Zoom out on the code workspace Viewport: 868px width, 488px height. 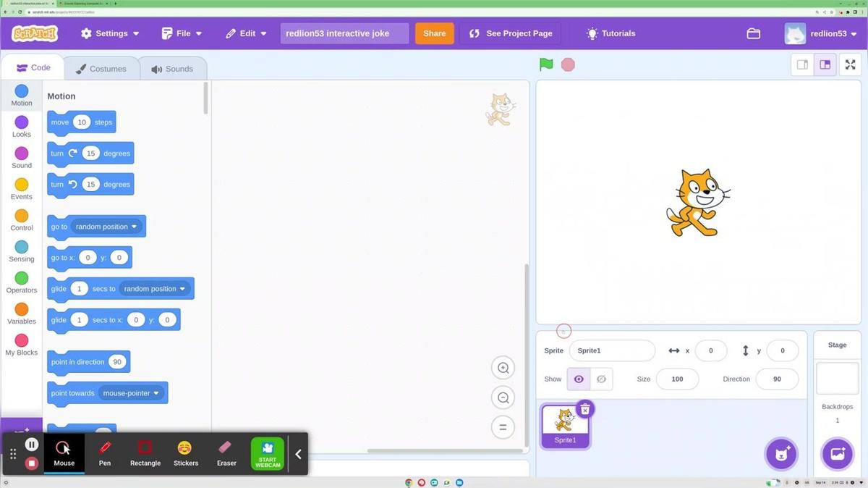tap(503, 397)
